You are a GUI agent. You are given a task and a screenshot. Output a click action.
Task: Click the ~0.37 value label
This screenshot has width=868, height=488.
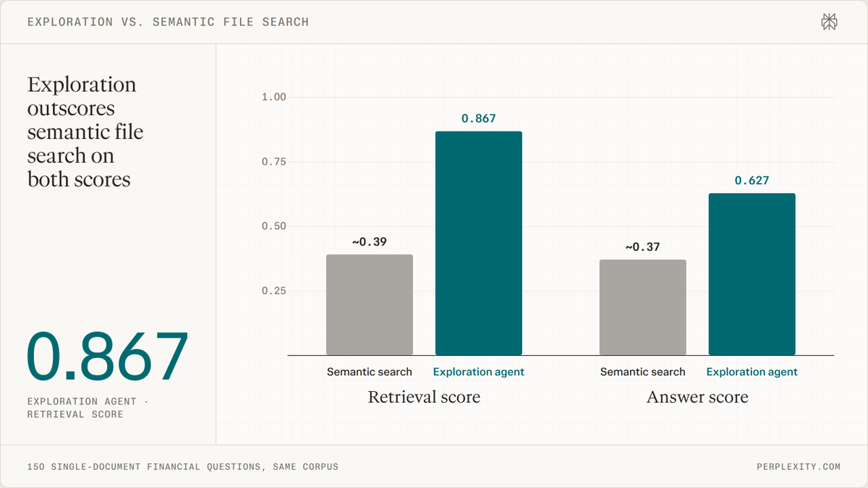tap(643, 247)
